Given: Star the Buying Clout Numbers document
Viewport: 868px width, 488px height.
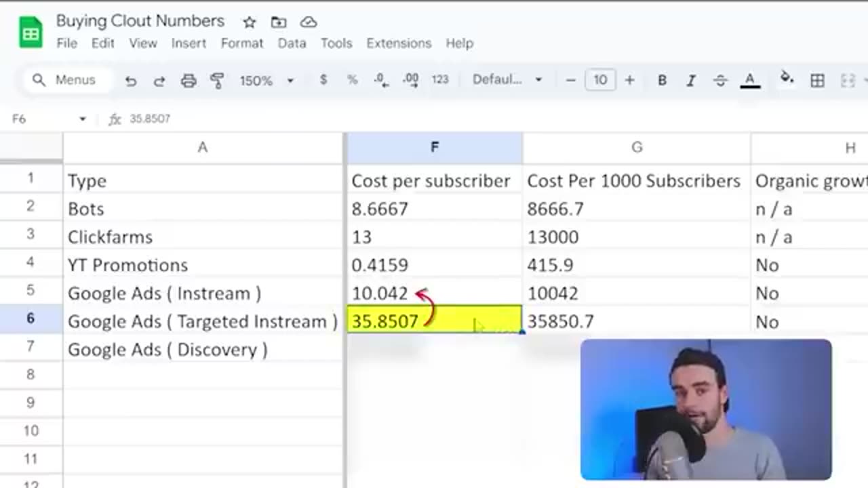Looking at the screenshot, I should (x=250, y=22).
